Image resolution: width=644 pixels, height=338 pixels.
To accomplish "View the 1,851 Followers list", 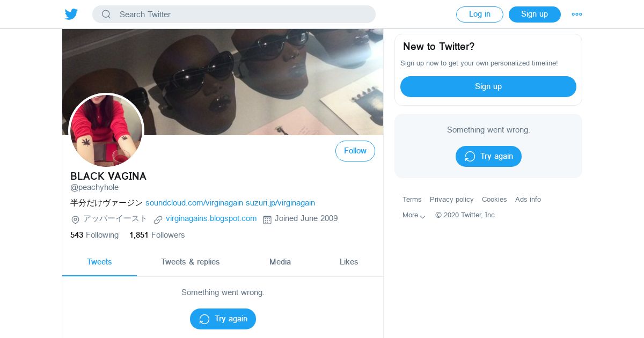I will pos(157,235).
